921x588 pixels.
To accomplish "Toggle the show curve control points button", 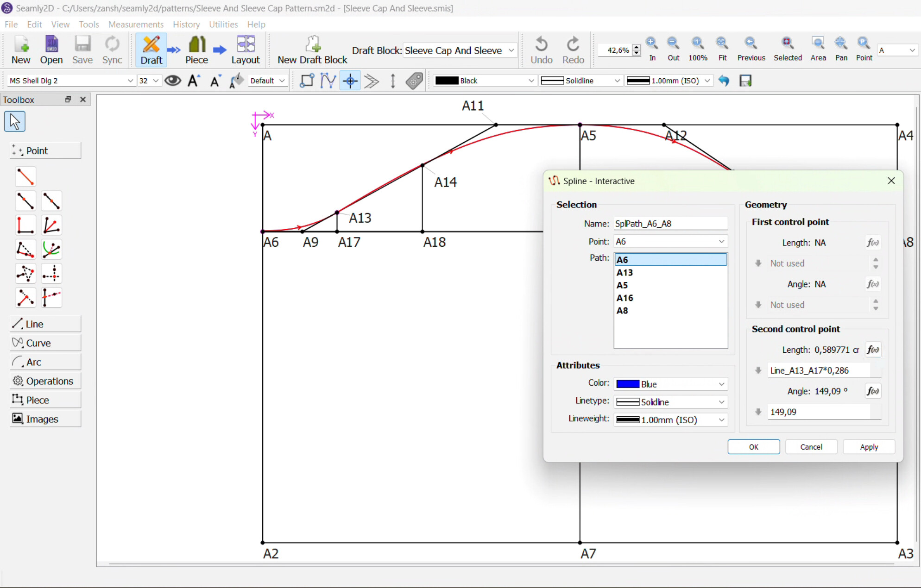I will point(328,81).
